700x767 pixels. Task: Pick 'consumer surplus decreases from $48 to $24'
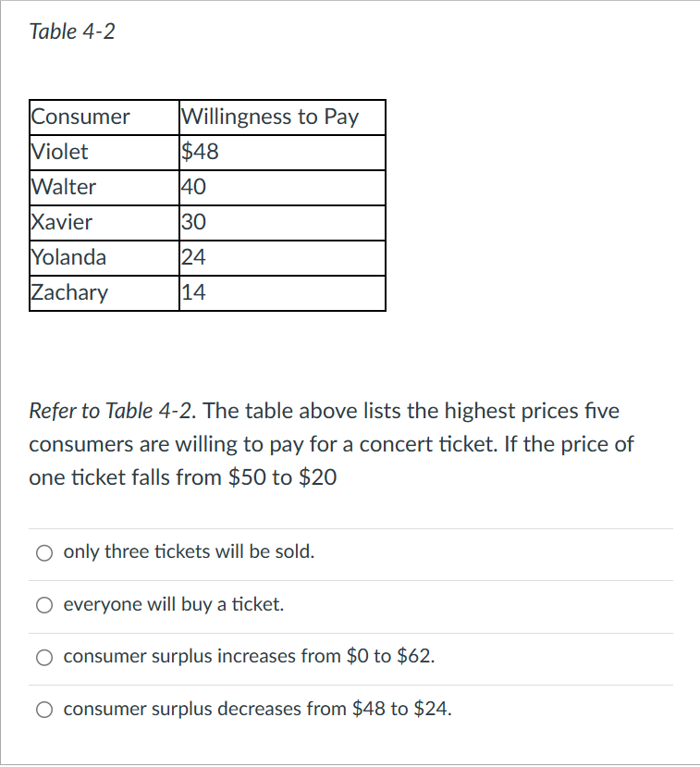43,709
